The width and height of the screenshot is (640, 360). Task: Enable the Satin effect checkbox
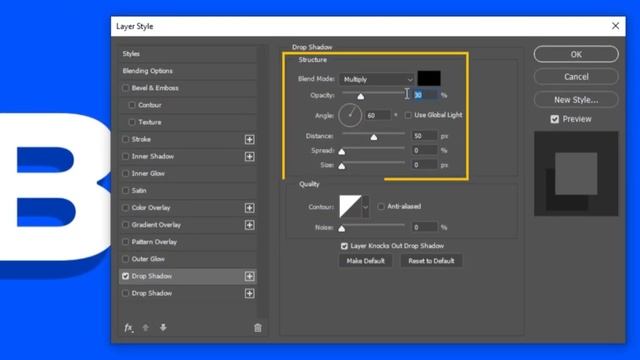click(125, 191)
